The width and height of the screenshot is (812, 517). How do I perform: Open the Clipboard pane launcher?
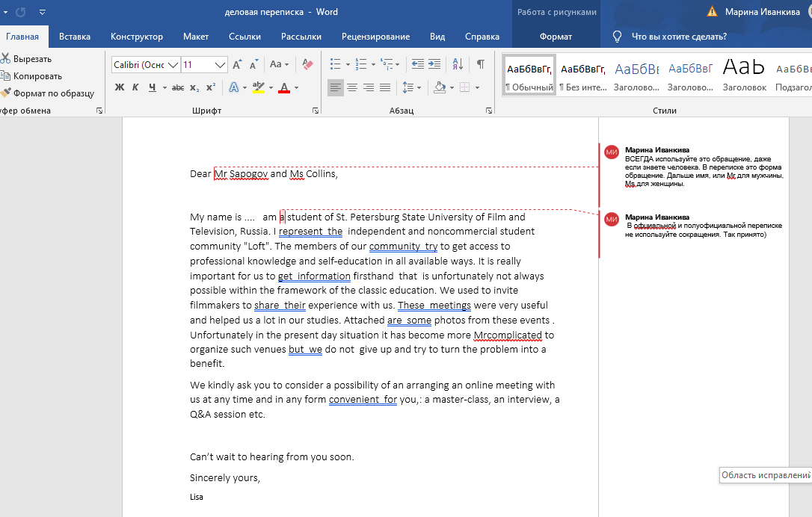tap(99, 111)
